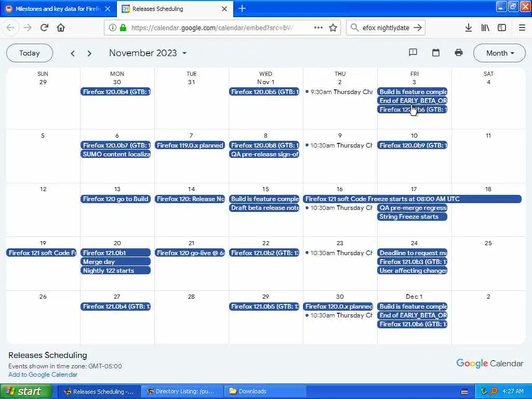Click the search magnifier icon

pos(354,28)
